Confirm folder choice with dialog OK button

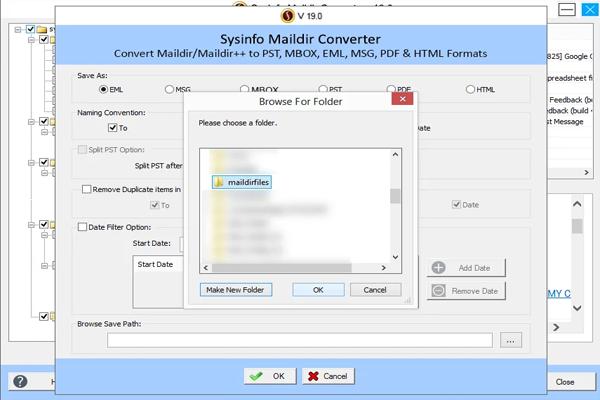318,290
